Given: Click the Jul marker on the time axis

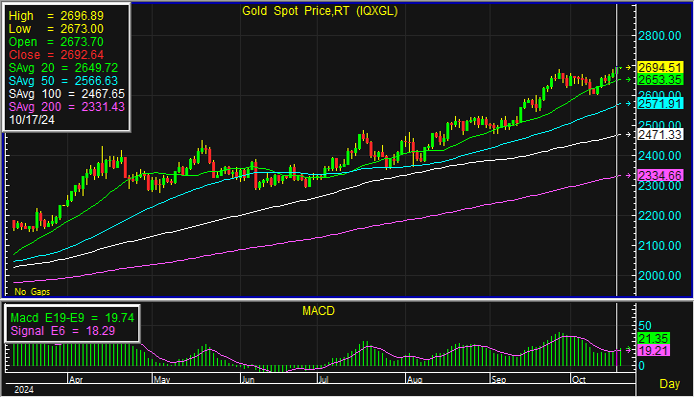Looking at the screenshot, I should (x=324, y=380).
